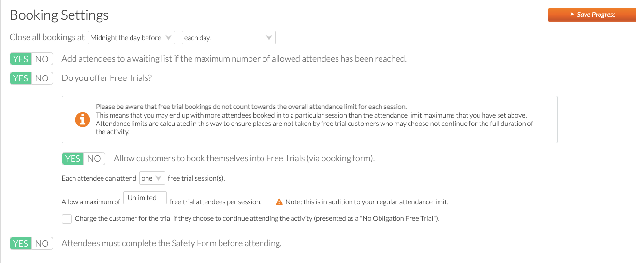Click the warning triangle beside the note
Screen dimensions: 644x263
pos(279,202)
